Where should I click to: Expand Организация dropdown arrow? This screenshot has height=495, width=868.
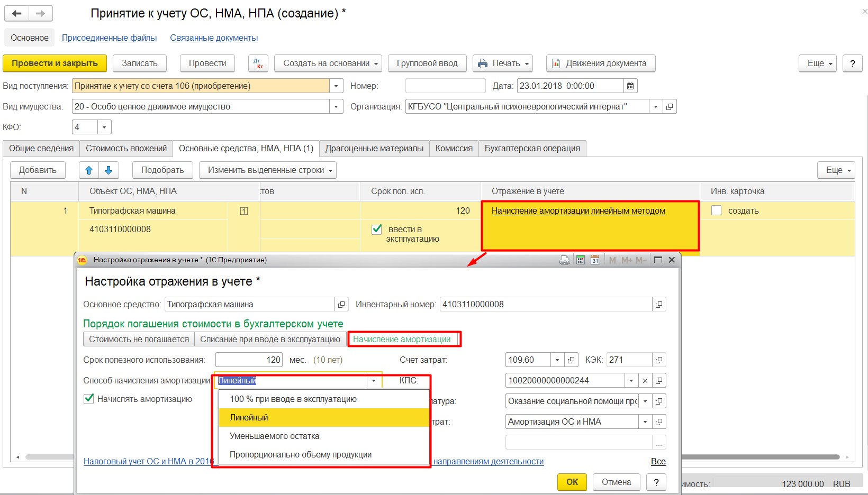pos(656,106)
